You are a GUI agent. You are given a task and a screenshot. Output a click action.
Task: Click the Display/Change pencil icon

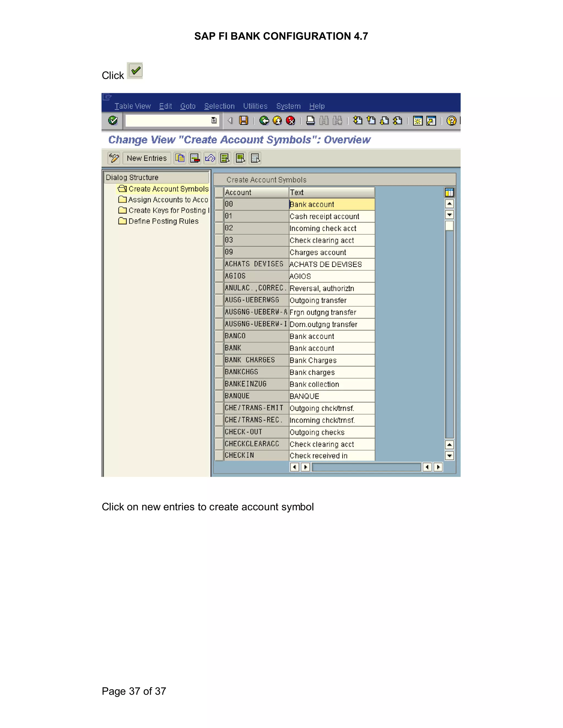pos(114,158)
